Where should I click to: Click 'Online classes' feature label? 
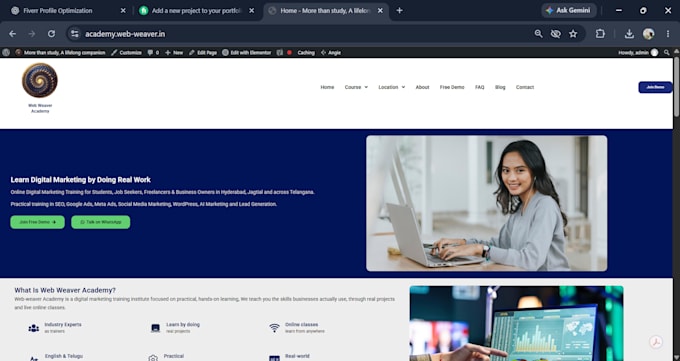301,325
